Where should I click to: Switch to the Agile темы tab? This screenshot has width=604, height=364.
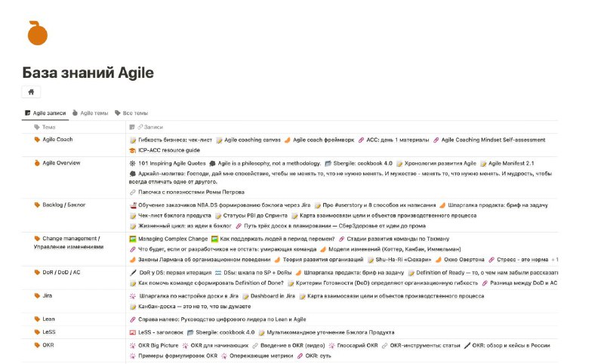click(90, 113)
